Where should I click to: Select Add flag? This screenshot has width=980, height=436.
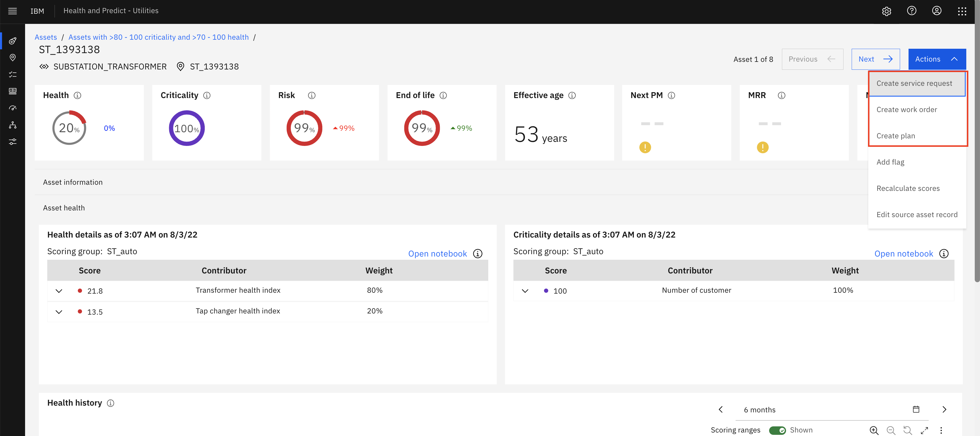tap(917, 162)
